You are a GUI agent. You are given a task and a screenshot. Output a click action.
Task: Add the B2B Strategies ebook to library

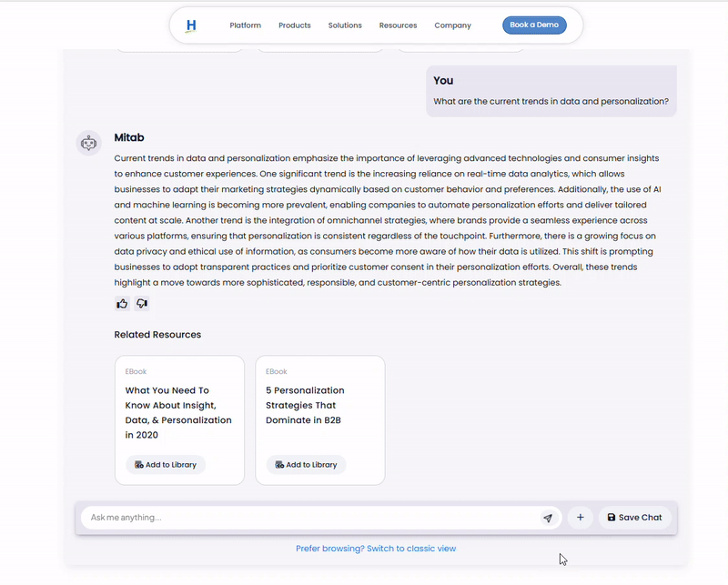pyautogui.click(x=306, y=465)
